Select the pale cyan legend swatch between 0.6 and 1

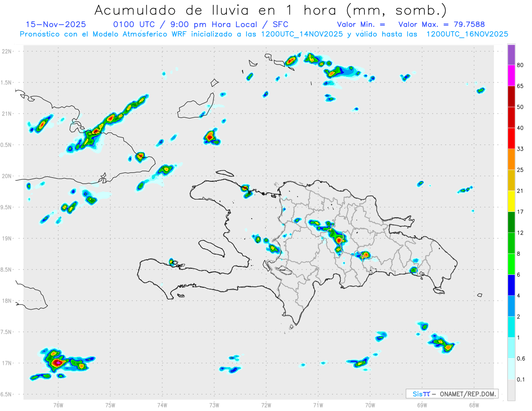pyautogui.click(x=511, y=348)
